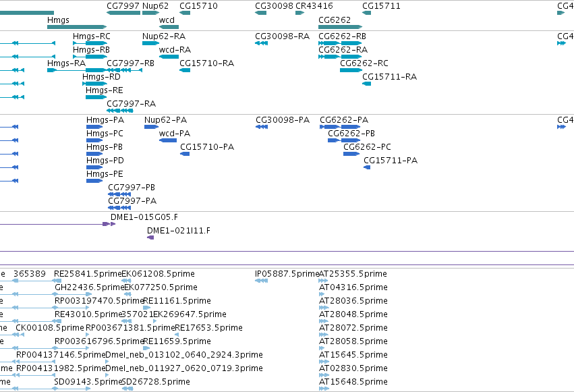Select the CG15710 gene label
The height and width of the screenshot is (392, 574).
199,6
